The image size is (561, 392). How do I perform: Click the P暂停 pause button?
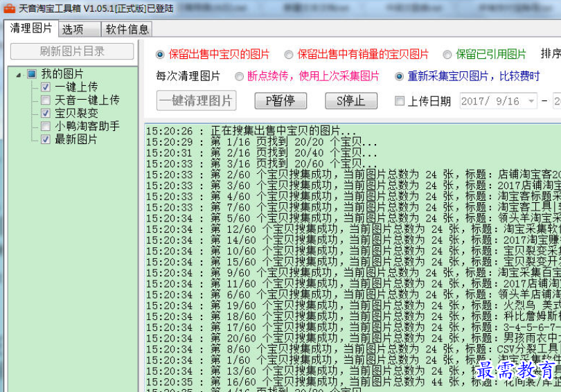280,101
